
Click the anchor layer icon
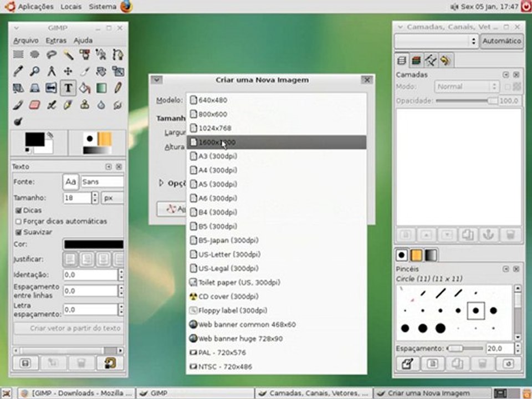click(489, 235)
